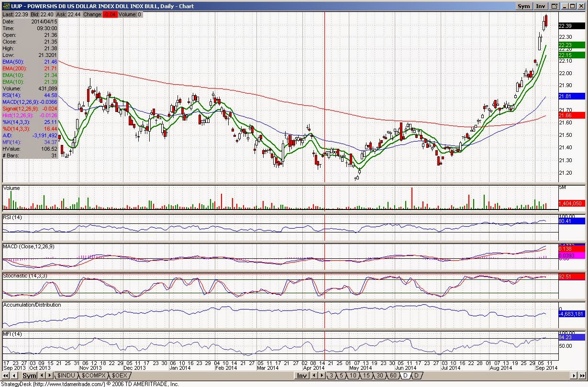Click the # Bars 31 data row
This screenshot has width=588, height=387.
pyautogui.click(x=30, y=155)
